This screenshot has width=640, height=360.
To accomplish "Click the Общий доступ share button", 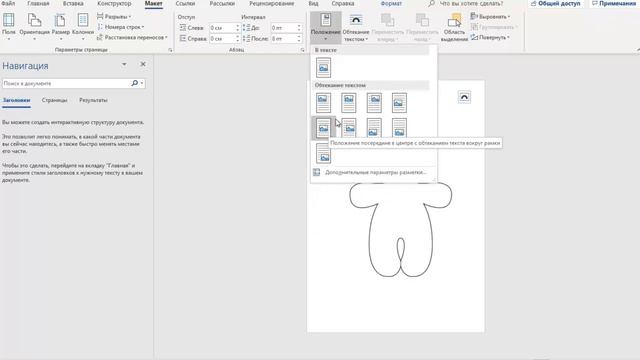I will click(x=556, y=3).
